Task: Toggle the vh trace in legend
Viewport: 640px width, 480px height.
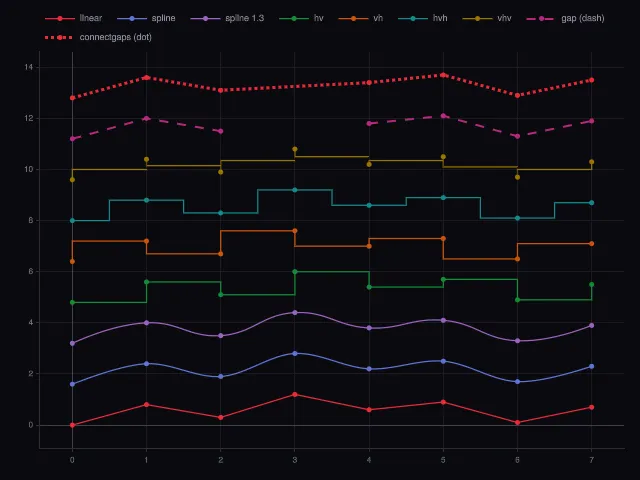Action: pos(361,18)
